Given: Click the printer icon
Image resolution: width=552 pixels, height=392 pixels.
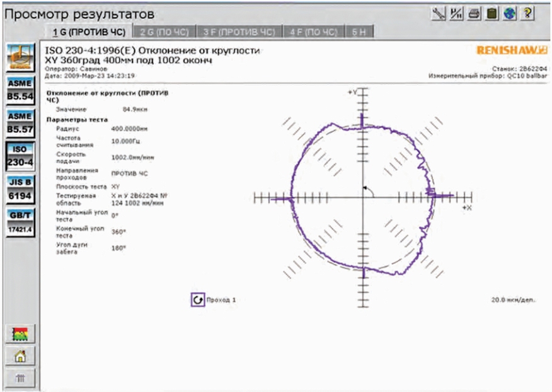Looking at the screenshot, I should [474, 13].
